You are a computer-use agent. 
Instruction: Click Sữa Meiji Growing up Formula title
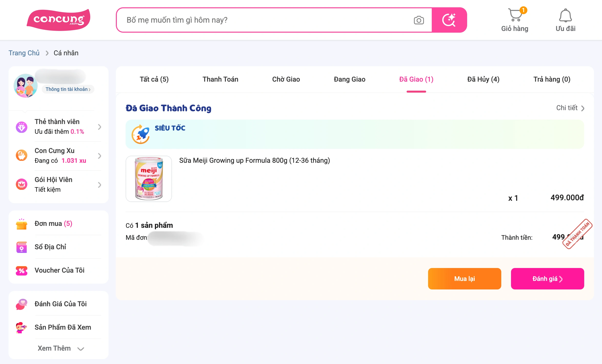pos(255,160)
